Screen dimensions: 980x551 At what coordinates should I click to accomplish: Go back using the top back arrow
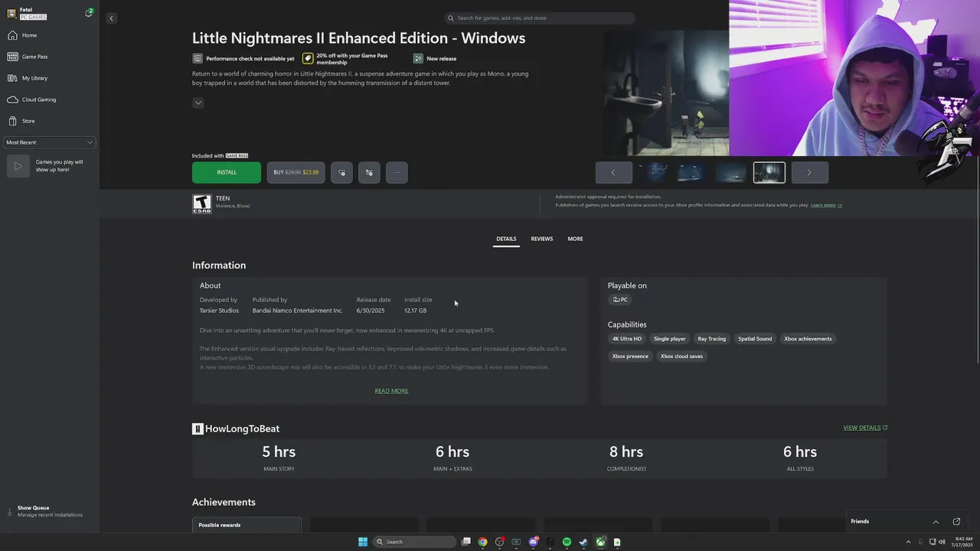pos(111,18)
